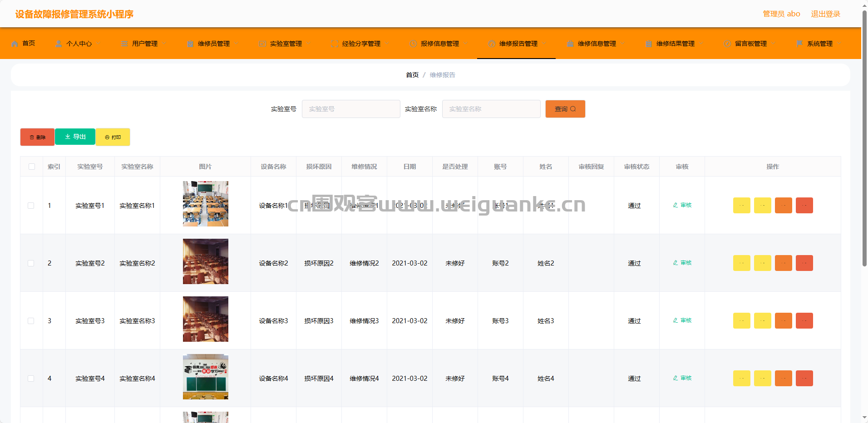Viewport: 868px width, 423px height.
Task: Click the person icon for 个人中心
Action: click(59, 44)
